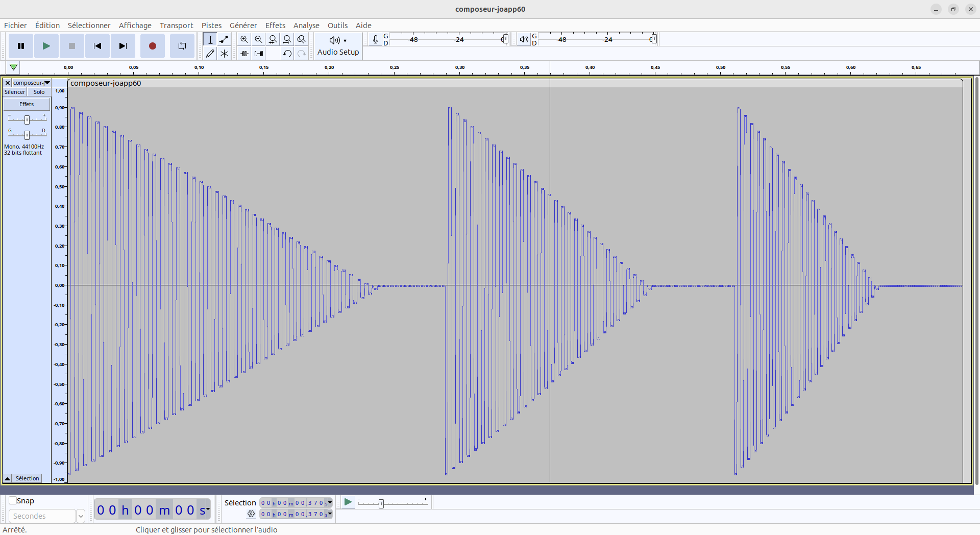Screen dimensions: 980x535
Task: Toggle the Loop playback button
Action: pyautogui.click(x=182, y=46)
